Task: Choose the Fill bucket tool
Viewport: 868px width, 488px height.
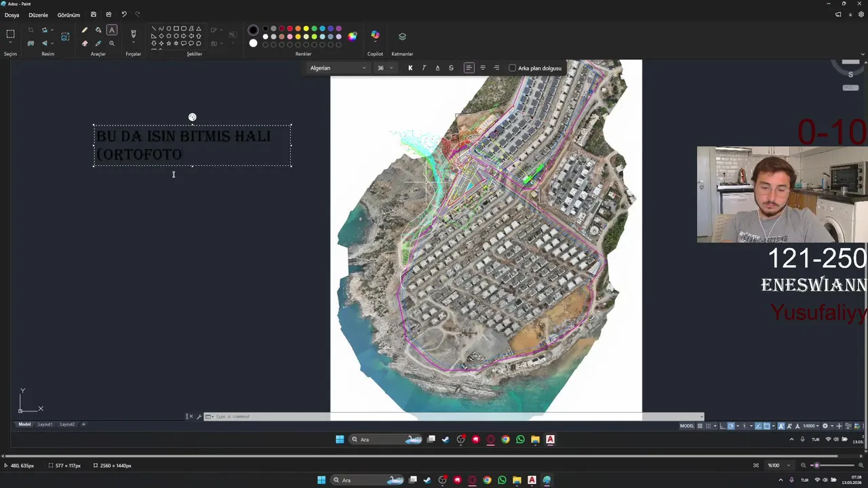Action: 98,30
